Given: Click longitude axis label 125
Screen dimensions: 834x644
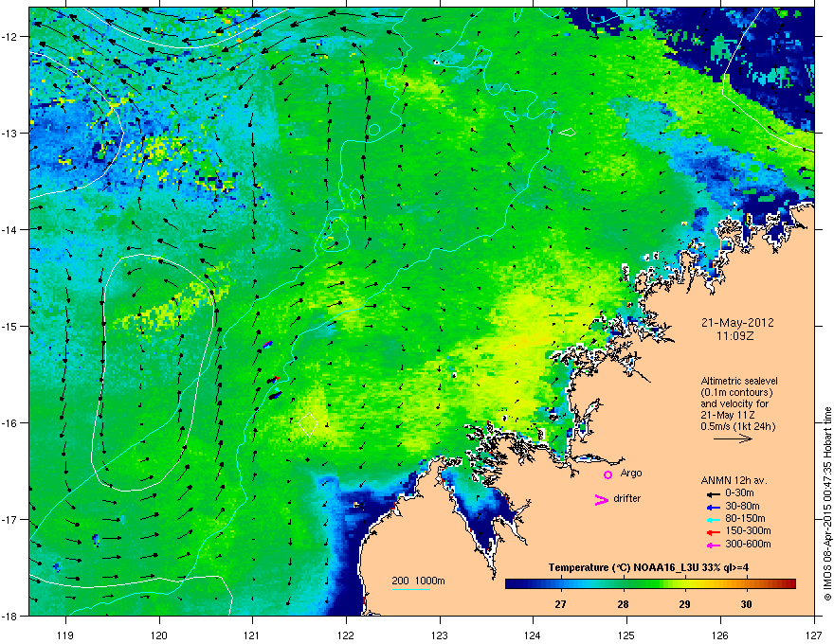Looking at the screenshot, I should pos(626,635).
